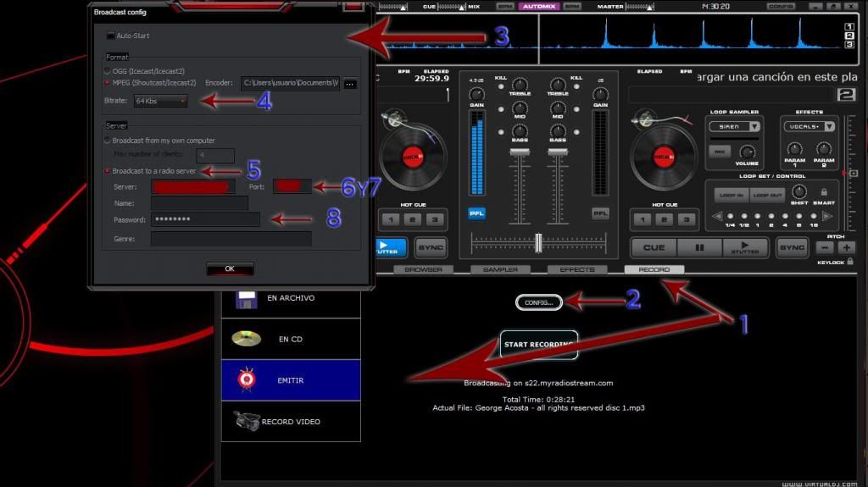Image resolution: width=868 pixels, height=487 pixels.
Task: Toggle the KEYLOCK padlock icon
Action: pyautogui.click(x=850, y=261)
